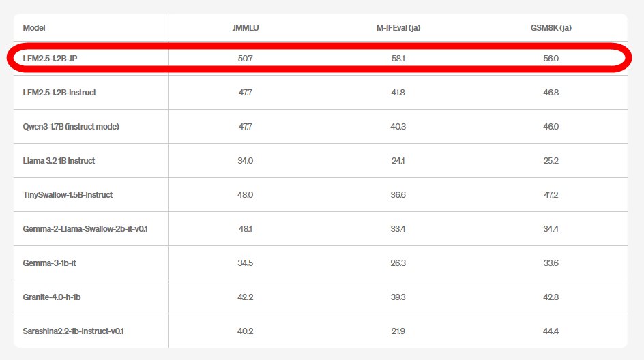The width and height of the screenshot is (644, 360).
Task: Select the 56.0 GSM8K score cell
Action: (x=551, y=59)
